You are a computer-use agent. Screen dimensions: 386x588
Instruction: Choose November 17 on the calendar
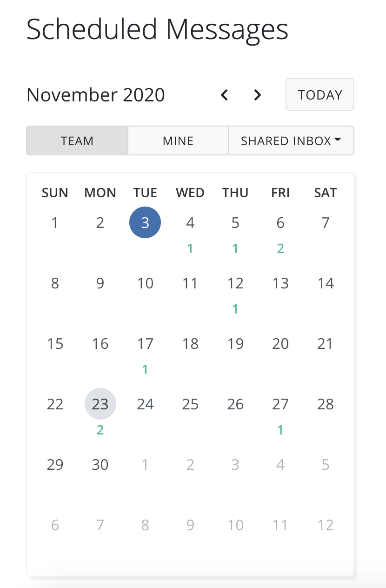[x=145, y=344]
